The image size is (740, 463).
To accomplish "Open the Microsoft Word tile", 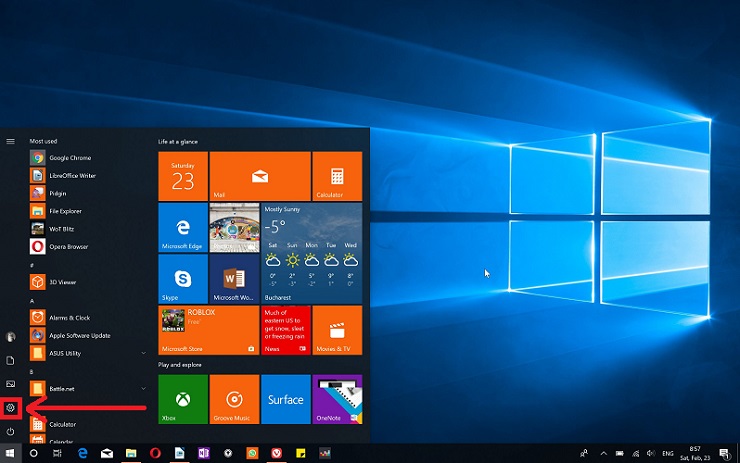I will 235,279.
